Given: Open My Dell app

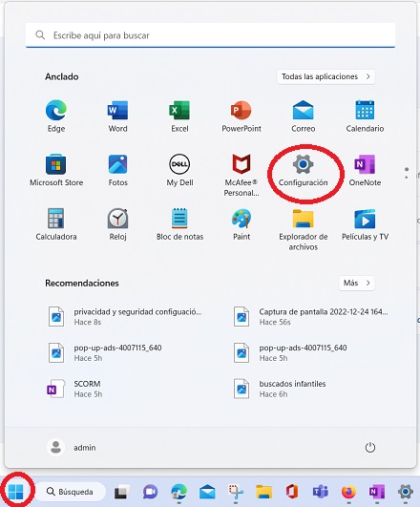Looking at the screenshot, I should (x=179, y=170).
